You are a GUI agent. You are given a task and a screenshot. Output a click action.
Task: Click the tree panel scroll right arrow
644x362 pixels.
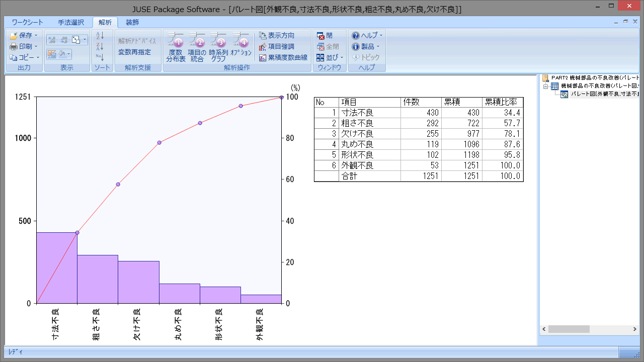click(635, 329)
